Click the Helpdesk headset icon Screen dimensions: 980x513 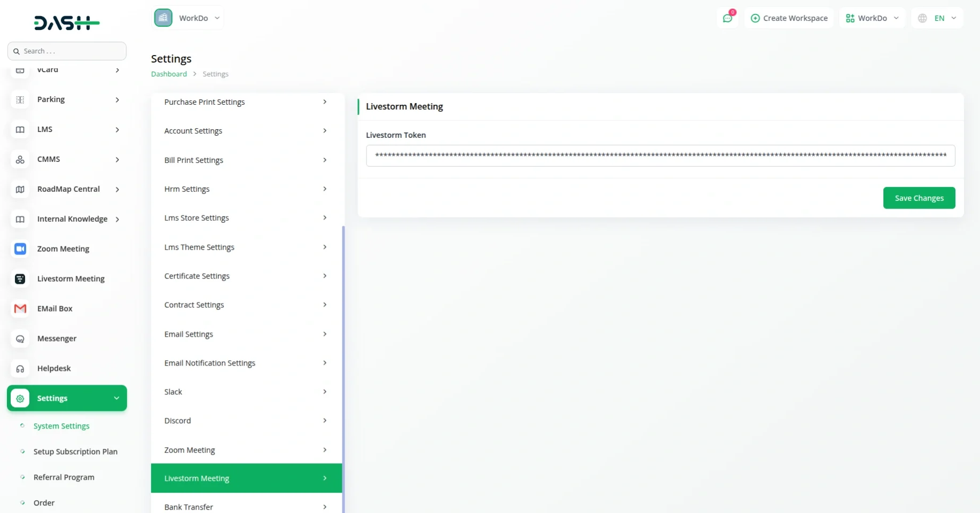point(20,369)
